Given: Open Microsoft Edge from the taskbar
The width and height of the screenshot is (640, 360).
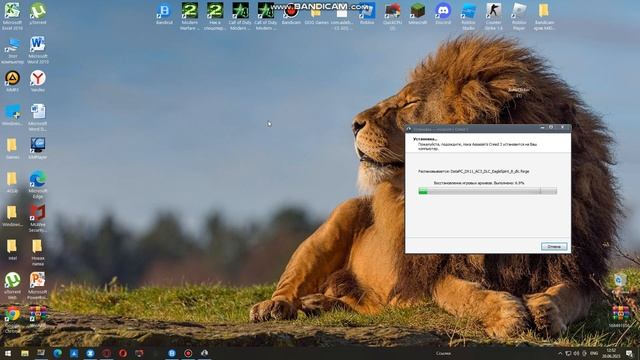Looking at the screenshot, I should (x=58, y=353).
